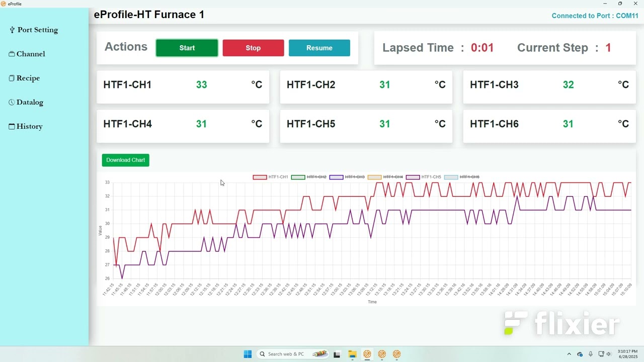Click the Resume button

319,48
